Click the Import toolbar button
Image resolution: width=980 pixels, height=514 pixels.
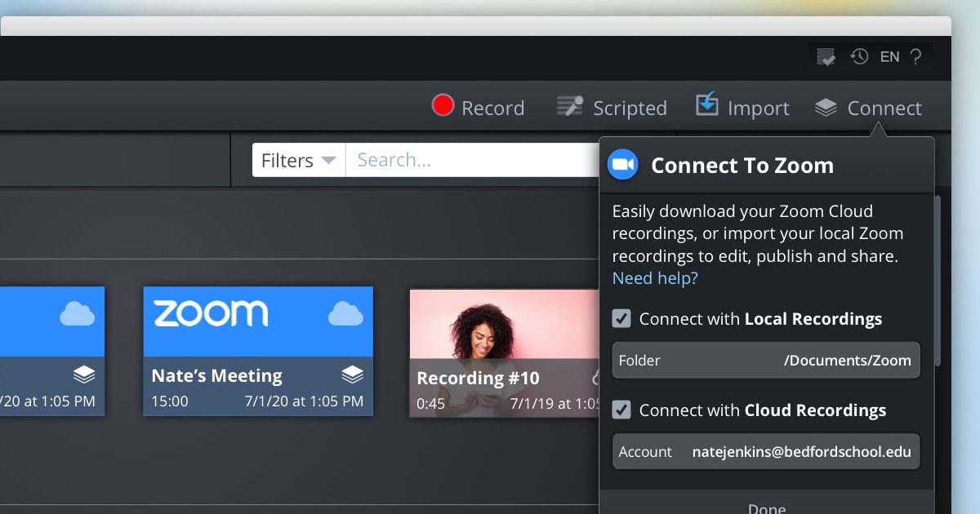click(742, 107)
